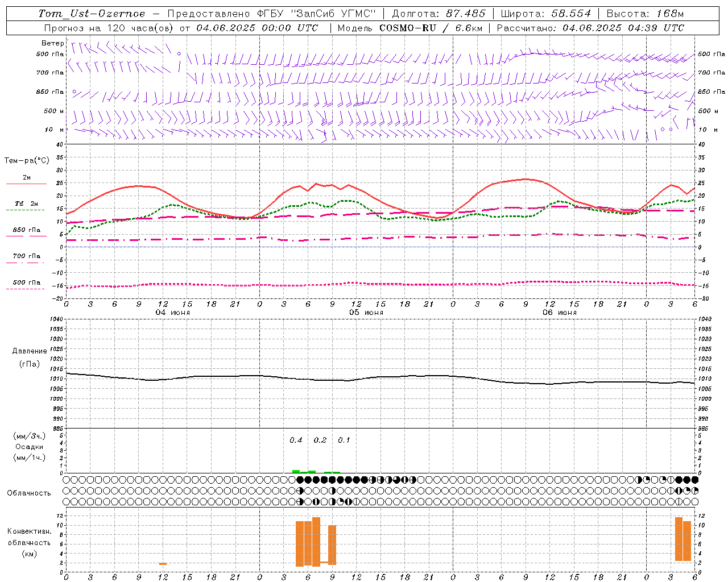
Task: Click the 'Осадки' precipitation label
Action: [30, 447]
